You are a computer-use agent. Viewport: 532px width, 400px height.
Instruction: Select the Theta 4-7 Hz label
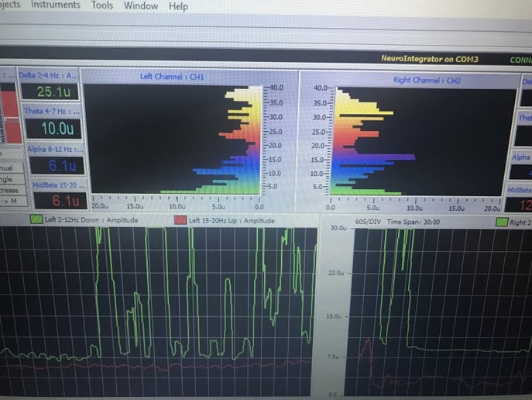[52, 112]
